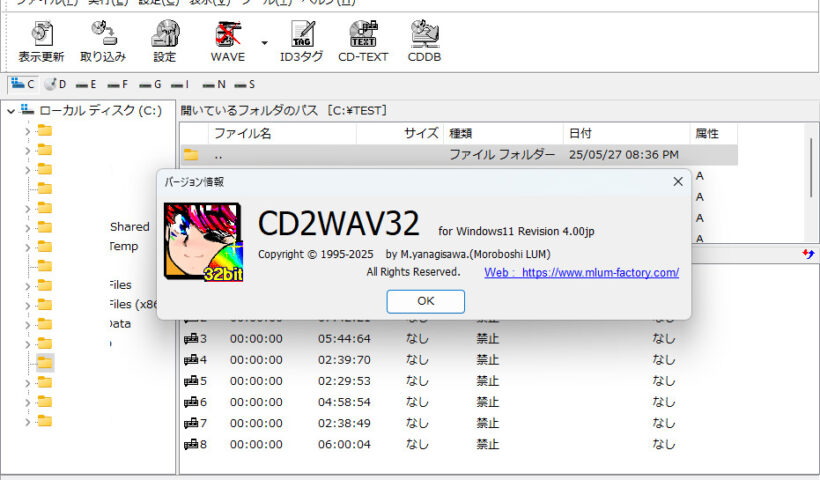
Task: Open the ID3タグ tag editor icon
Action: (302, 41)
